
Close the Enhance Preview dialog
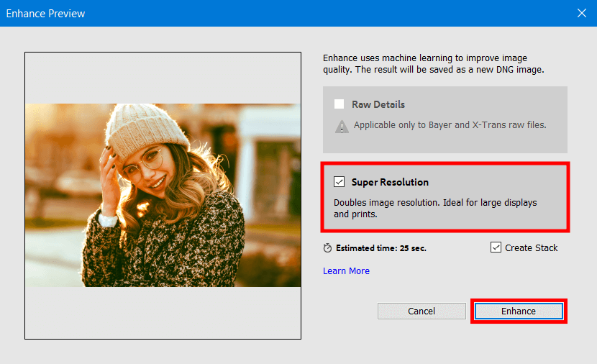(x=581, y=13)
